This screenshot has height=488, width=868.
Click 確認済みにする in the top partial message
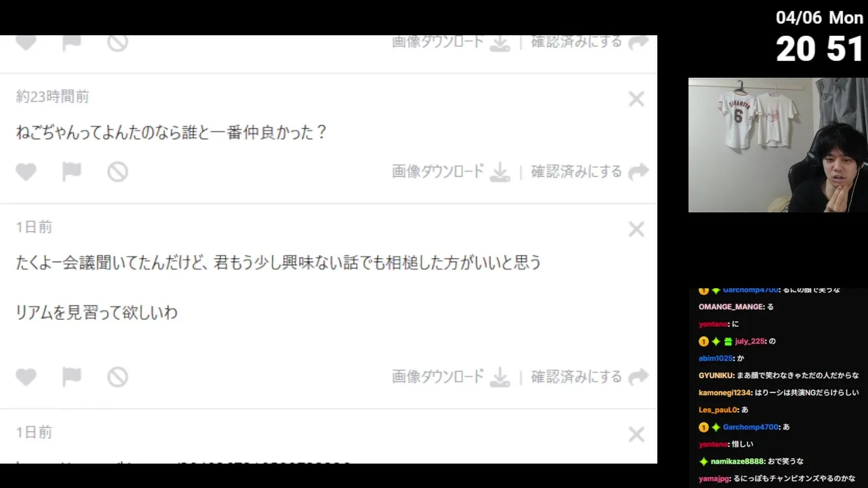(576, 42)
